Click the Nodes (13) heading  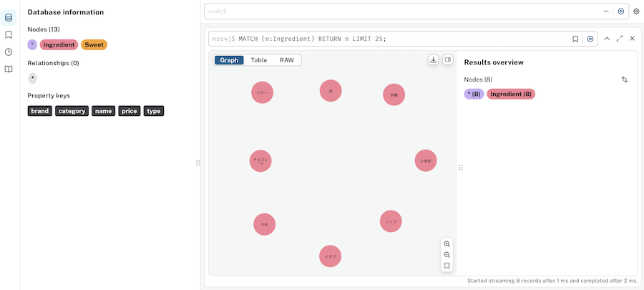44,29
